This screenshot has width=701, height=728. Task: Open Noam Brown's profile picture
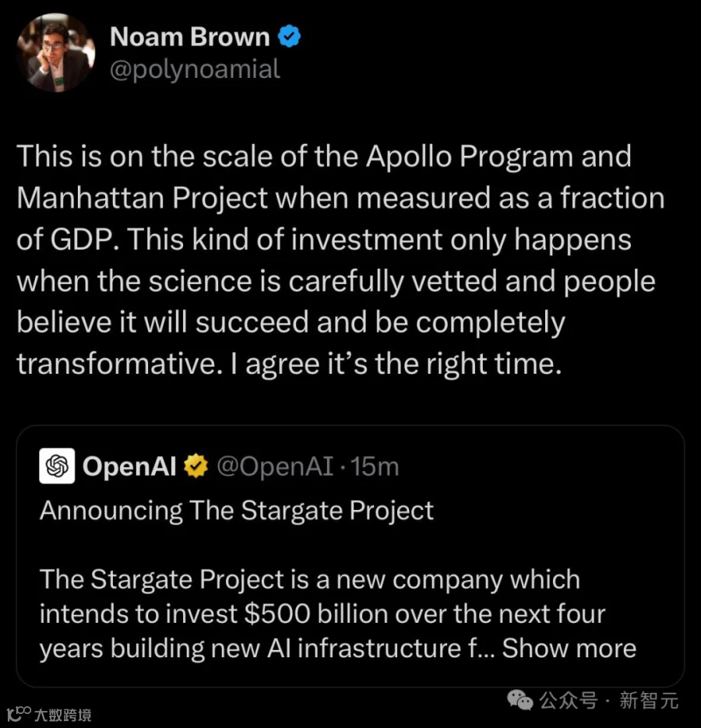tap(56, 52)
